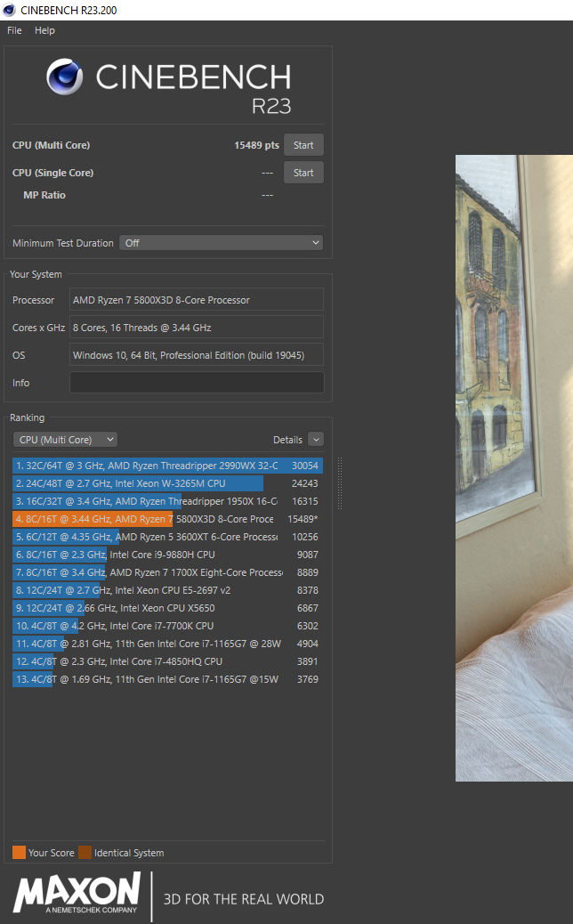Screen dimensions: 573x924
Task: Click the rendered scene preview image
Action: click(x=514, y=468)
